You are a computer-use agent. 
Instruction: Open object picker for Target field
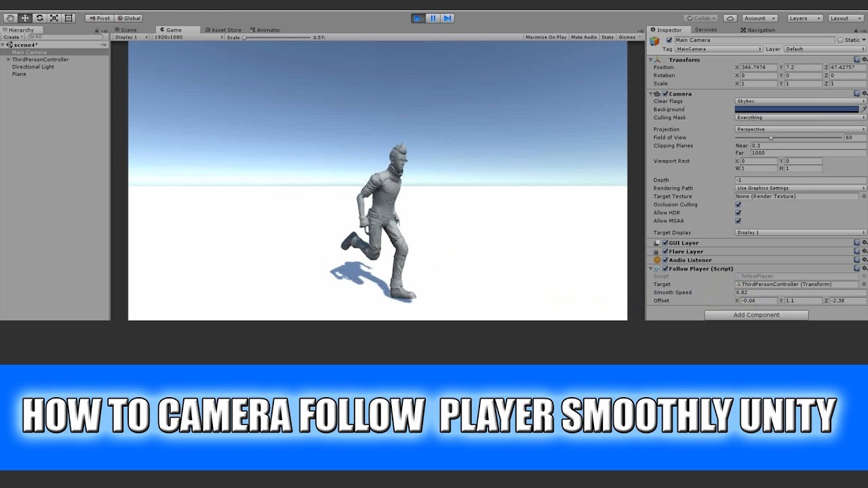[x=863, y=285]
